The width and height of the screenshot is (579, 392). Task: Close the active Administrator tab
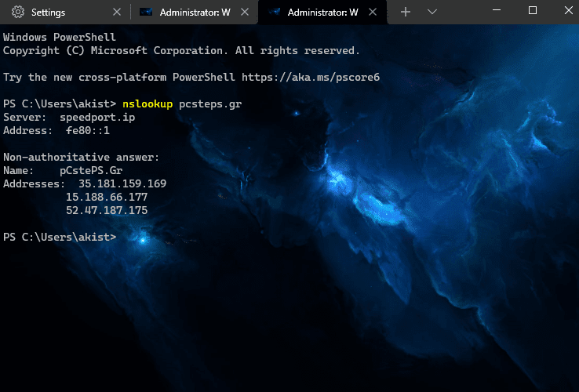tap(373, 13)
